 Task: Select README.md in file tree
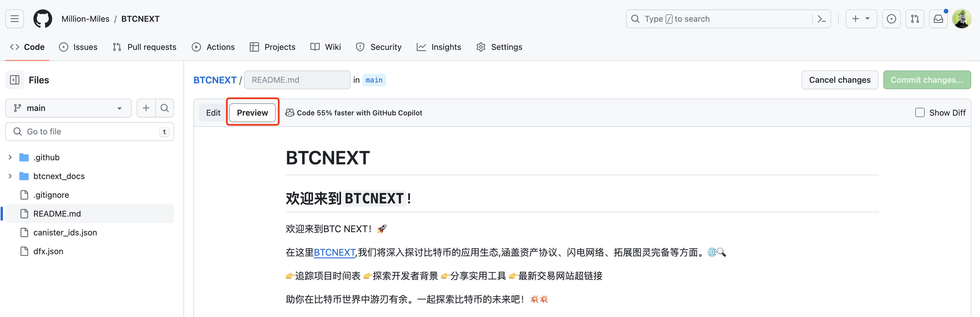pos(90,214)
